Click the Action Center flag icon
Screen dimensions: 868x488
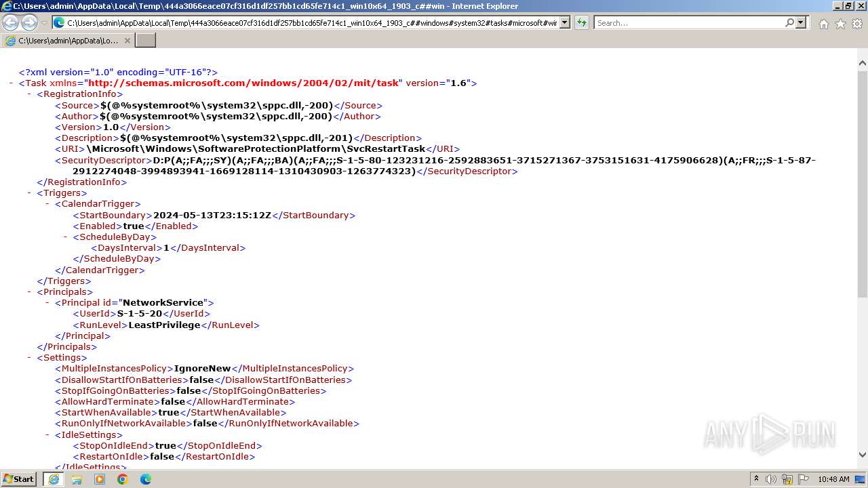[804, 479]
